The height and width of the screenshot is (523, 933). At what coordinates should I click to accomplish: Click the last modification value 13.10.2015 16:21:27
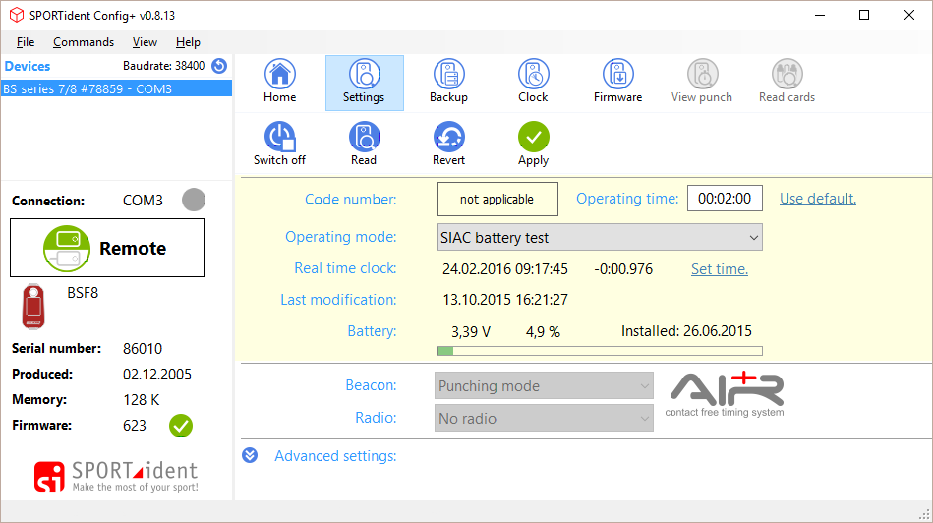(505, 300)
